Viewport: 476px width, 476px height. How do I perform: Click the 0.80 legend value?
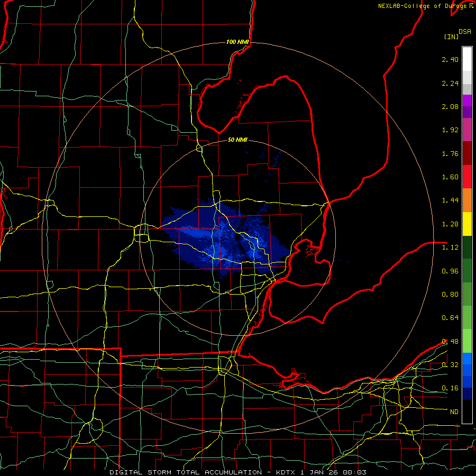click(x=450, y=295)
